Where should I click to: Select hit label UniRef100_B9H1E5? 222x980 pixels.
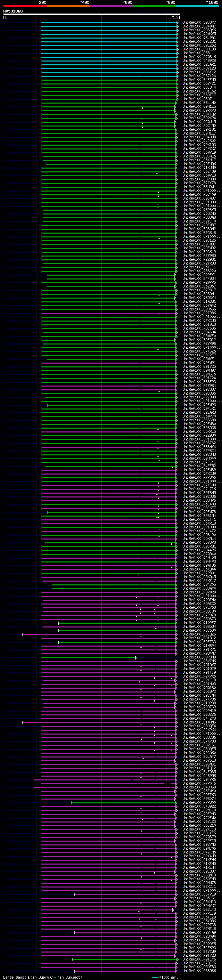pos(199,106)
